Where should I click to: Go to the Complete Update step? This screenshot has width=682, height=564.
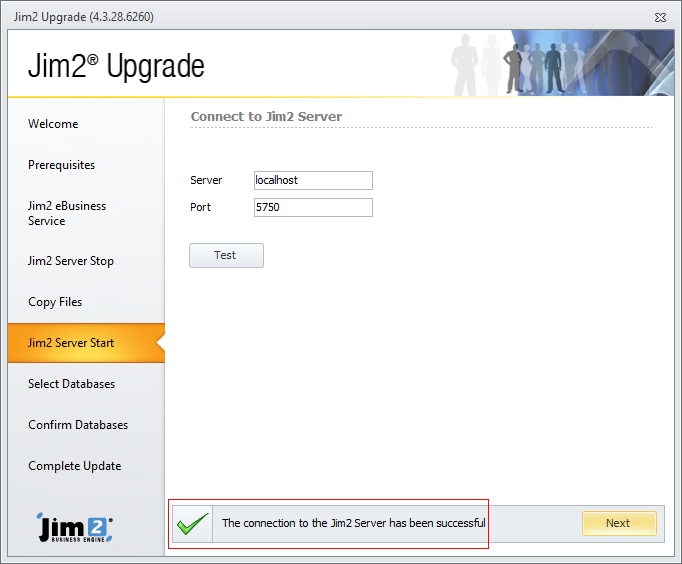point(74,466)
